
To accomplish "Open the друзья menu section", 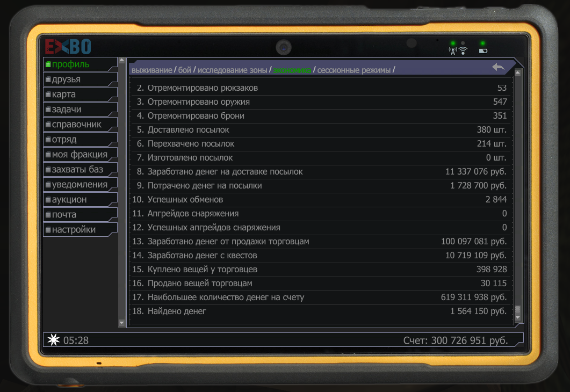I will click(x=80, y=79).
